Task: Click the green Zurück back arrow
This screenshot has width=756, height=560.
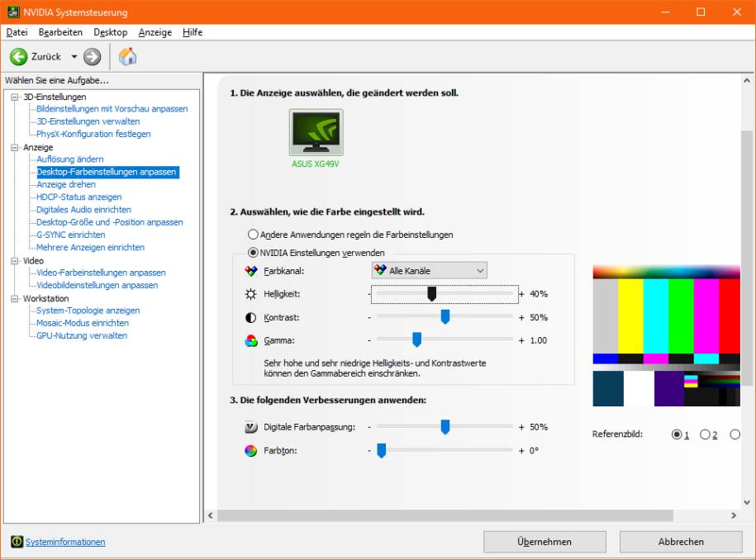Action: pyautogui.click(x=18, y=56)
